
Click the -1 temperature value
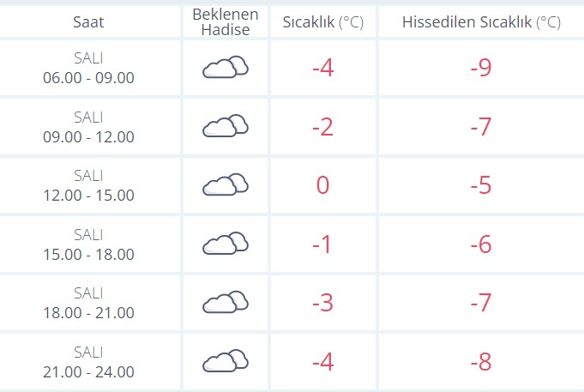click(x=322, y=244)
